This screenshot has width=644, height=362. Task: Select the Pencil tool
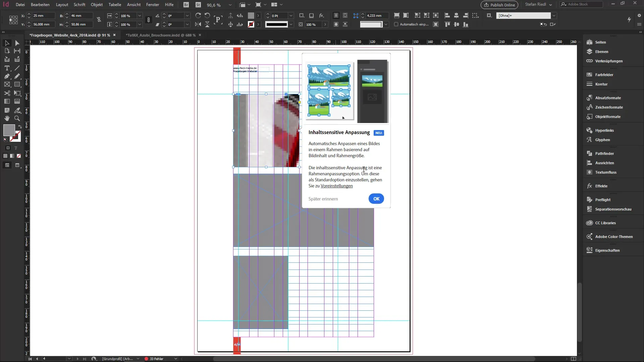point(17,76)
